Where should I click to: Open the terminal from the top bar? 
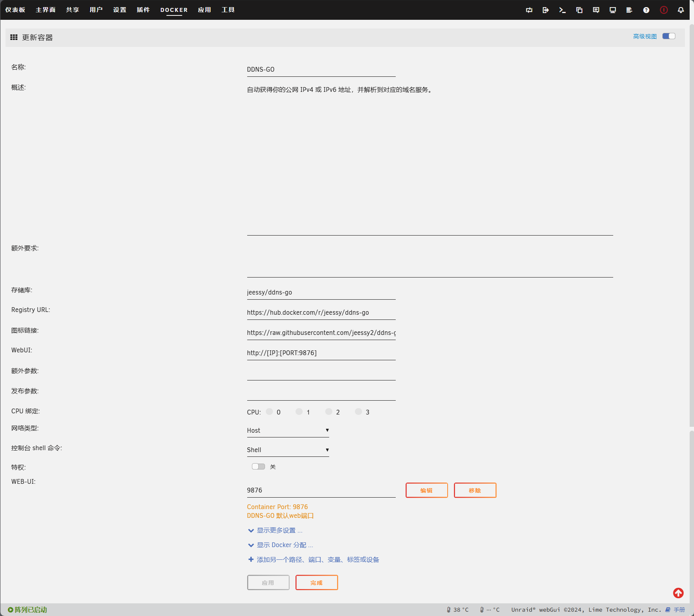[x=562, y=10]
